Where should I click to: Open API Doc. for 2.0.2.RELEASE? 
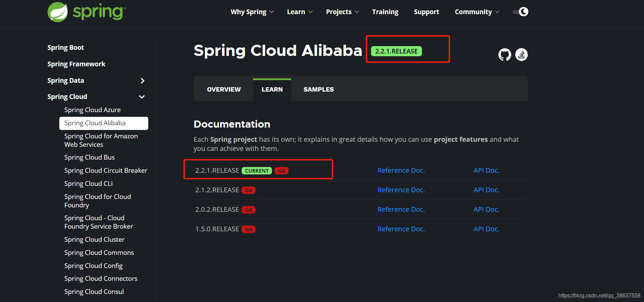(486, 209)
